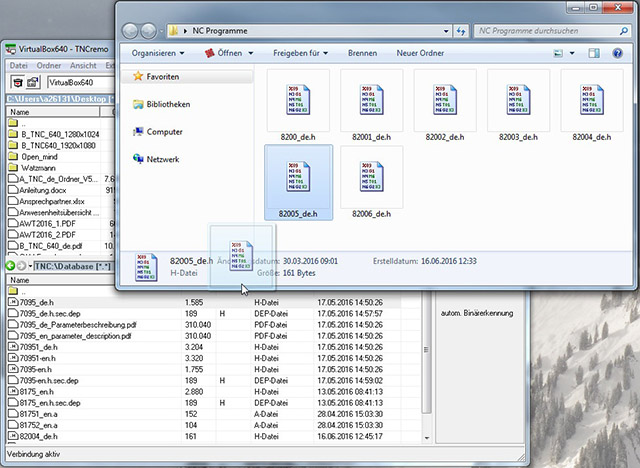Select the 82003_de.h file icon
The height and width of the screenshot is (468, 640).
point(519,100)
